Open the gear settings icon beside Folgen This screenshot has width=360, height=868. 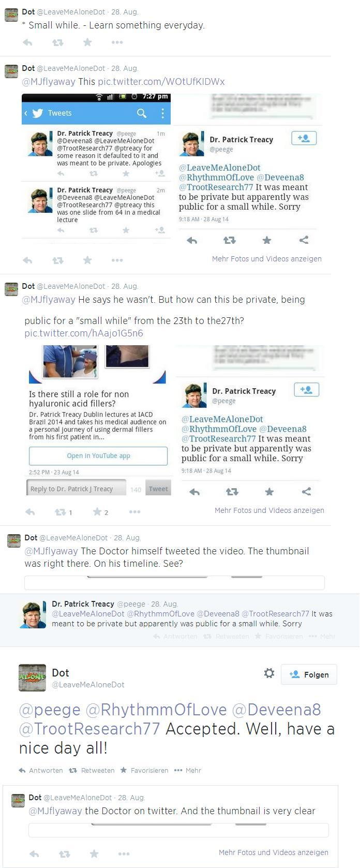coord(269,673)
